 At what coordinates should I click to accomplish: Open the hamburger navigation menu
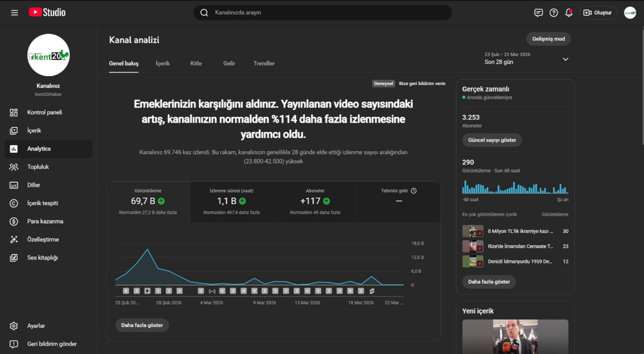click(x=14, y=13)
